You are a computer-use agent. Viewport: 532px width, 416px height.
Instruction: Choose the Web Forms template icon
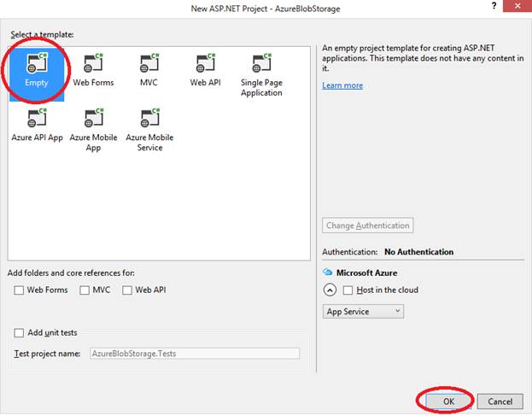[x=93, y=62]
